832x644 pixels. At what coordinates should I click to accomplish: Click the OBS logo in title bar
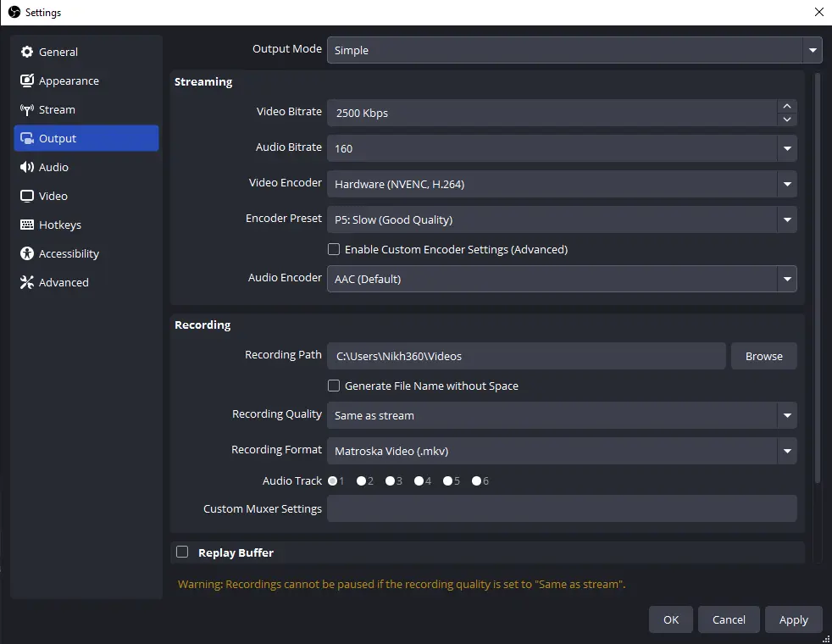coord(14,12)
